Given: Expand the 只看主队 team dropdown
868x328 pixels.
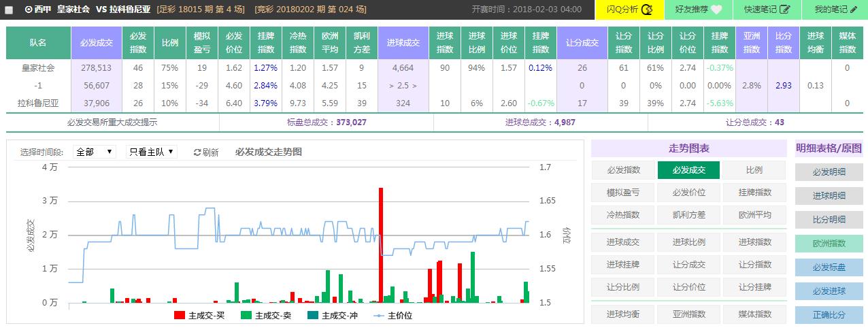Looking at the screenshot, I should tap(152, 152).
